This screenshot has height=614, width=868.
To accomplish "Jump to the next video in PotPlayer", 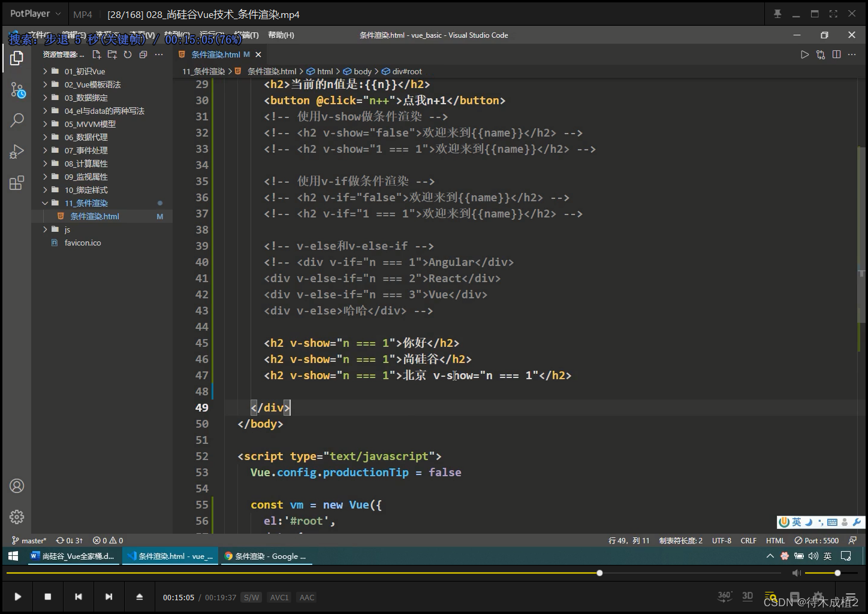I will pyautogui.click(x=108, y=597).
